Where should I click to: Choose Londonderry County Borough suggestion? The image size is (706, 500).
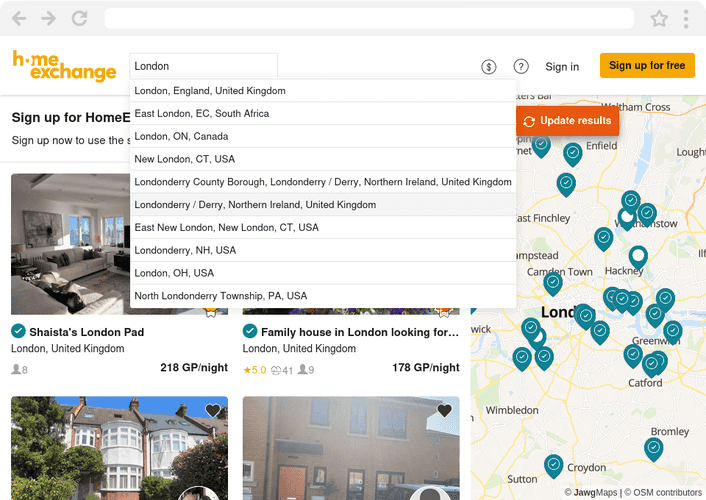323,182
